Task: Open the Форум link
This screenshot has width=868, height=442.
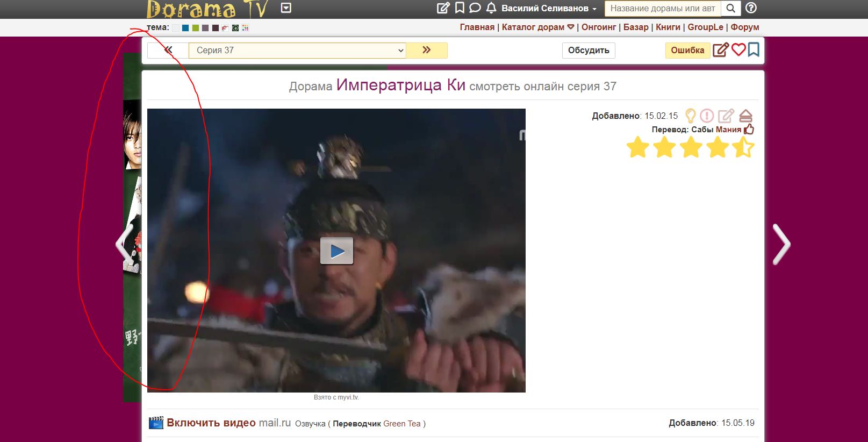Action: pyautogui.click(x=744, y=27)
